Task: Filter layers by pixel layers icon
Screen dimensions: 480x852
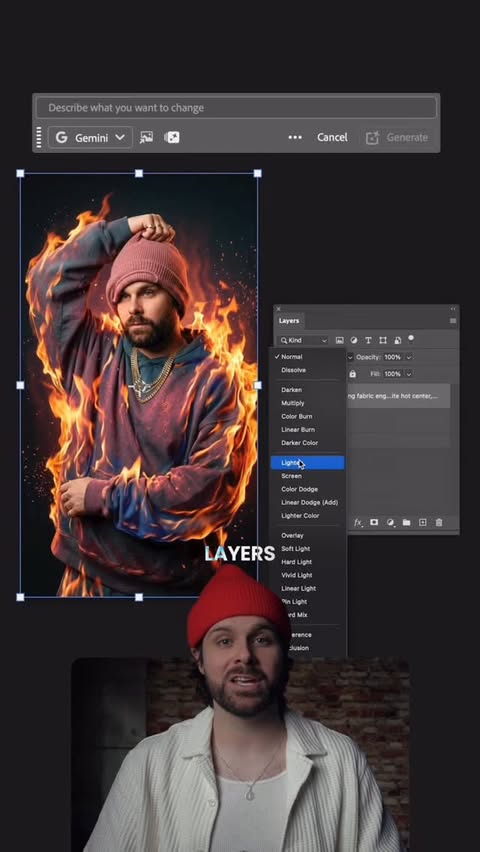Action: [x=340, y=340]
